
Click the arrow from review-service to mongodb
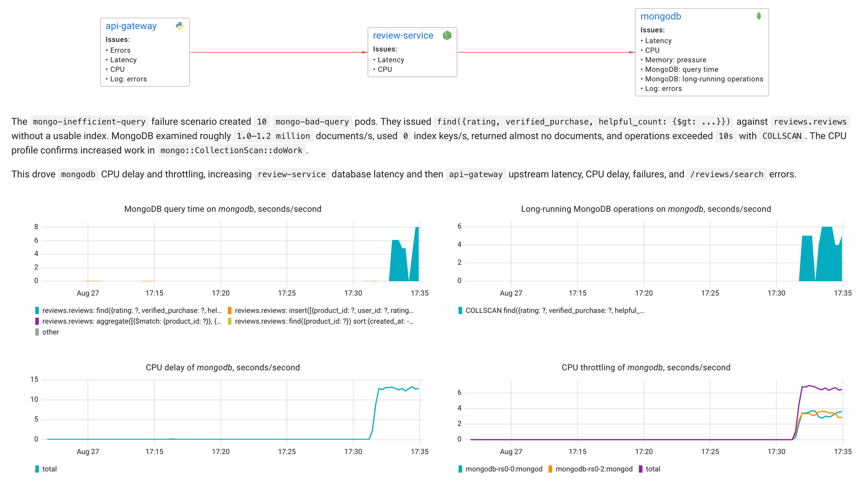pyautogui.click(x=546, y=52)
